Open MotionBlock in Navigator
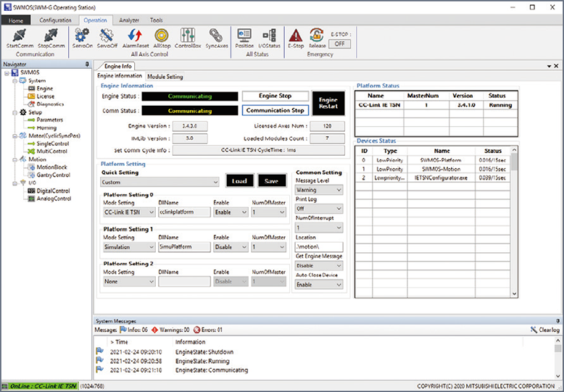 (51, 167)
